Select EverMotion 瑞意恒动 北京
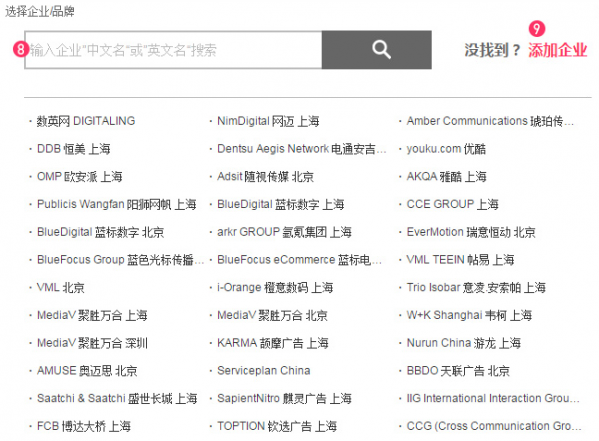The height and width of the screenshot is (441, 599). (471, 232)
